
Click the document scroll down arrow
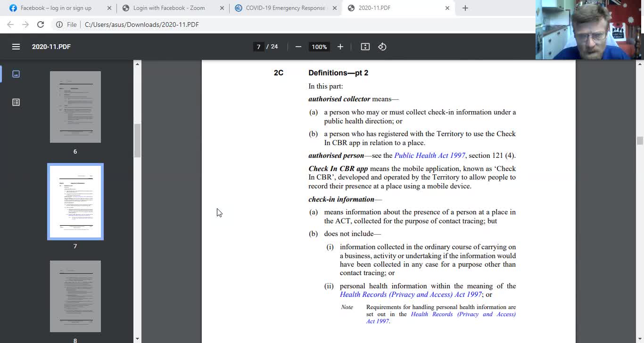point(640,339)
